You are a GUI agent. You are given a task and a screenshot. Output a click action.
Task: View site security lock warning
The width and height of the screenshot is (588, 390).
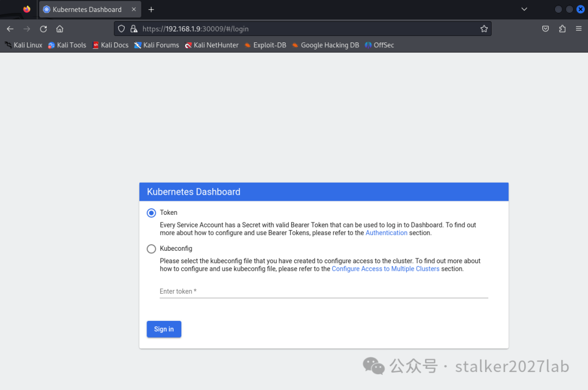pos(134,29)
